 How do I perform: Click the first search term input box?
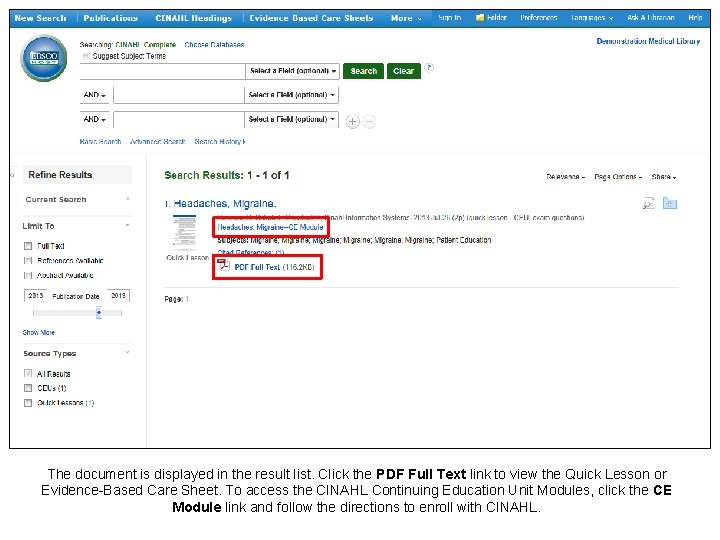click(x=163, y=71)
